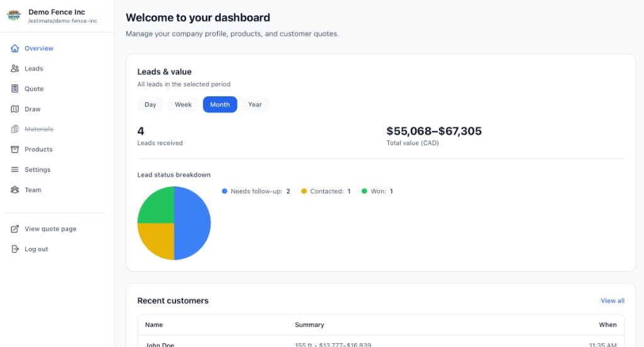Click the View quote page external icon
This screenshot has height=347, width=644.
coord(15,229)
